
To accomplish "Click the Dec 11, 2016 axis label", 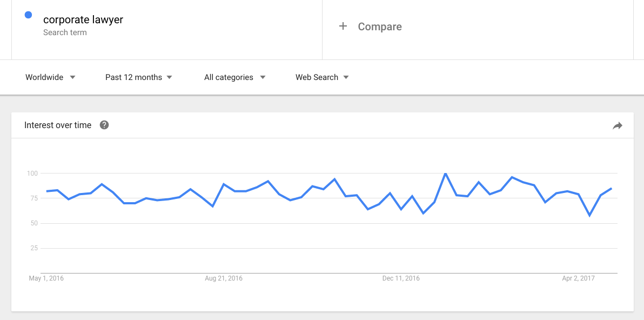I will point(401,278).
